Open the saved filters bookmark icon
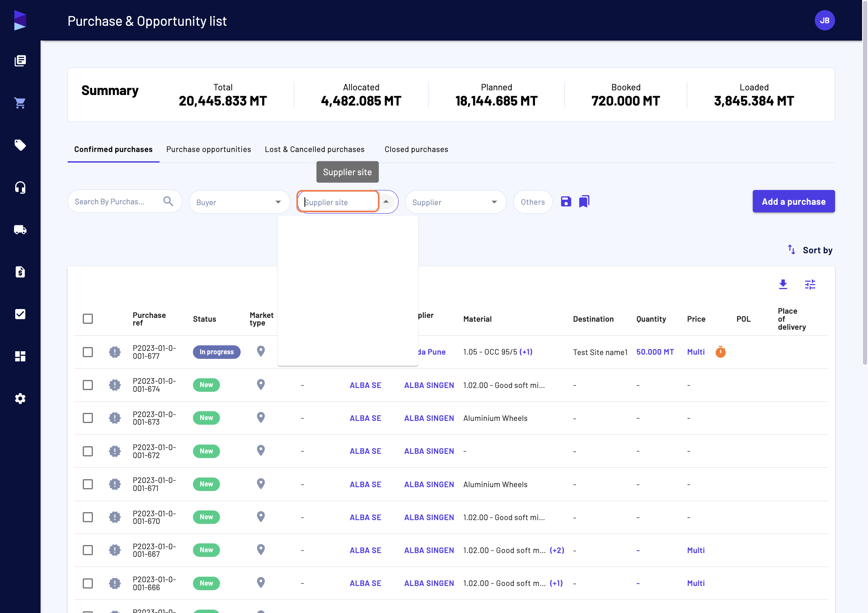This screenshot has width=868, height=613. click(x=584, y=201)
